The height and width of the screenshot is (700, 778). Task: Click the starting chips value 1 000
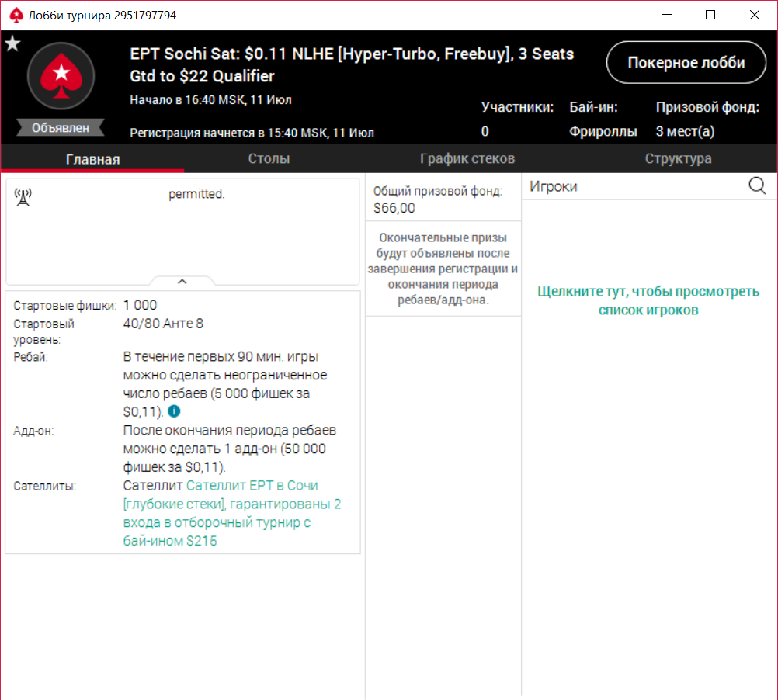tap(140, 306)
